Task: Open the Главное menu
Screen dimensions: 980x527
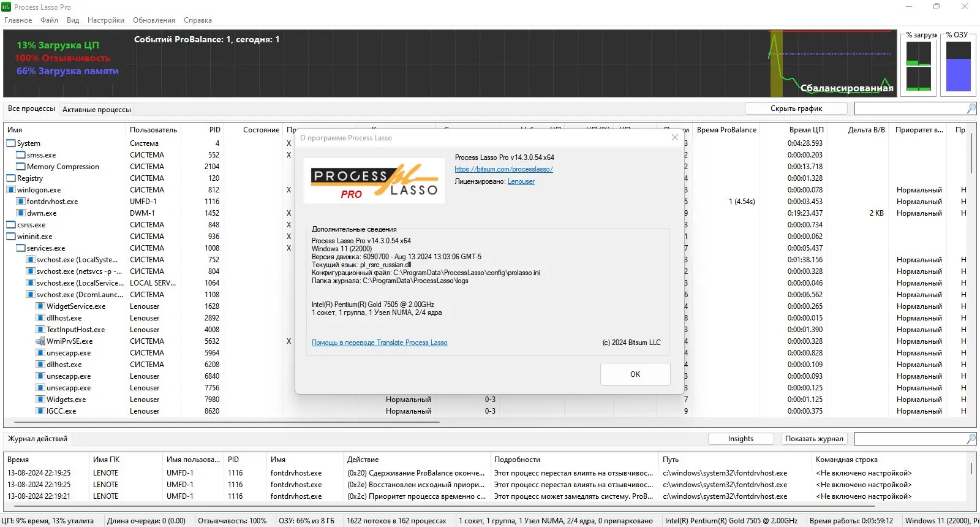Action: pos(18,20)
